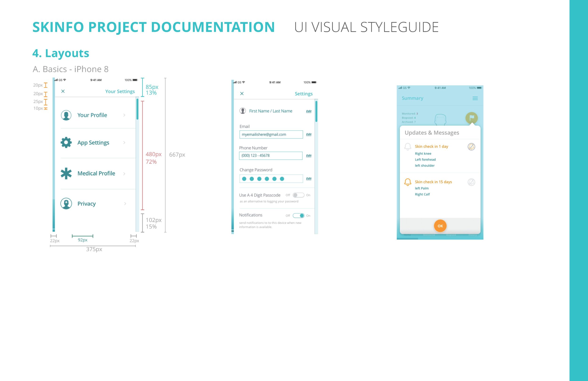Click the head silhouette on Summary screen

tap(440, 119)
